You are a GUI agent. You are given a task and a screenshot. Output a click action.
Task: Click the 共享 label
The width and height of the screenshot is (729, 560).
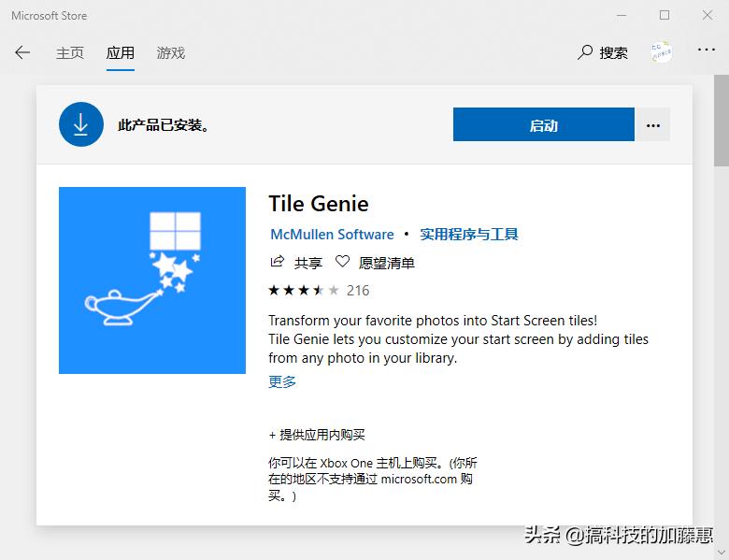tap(308, 263)
